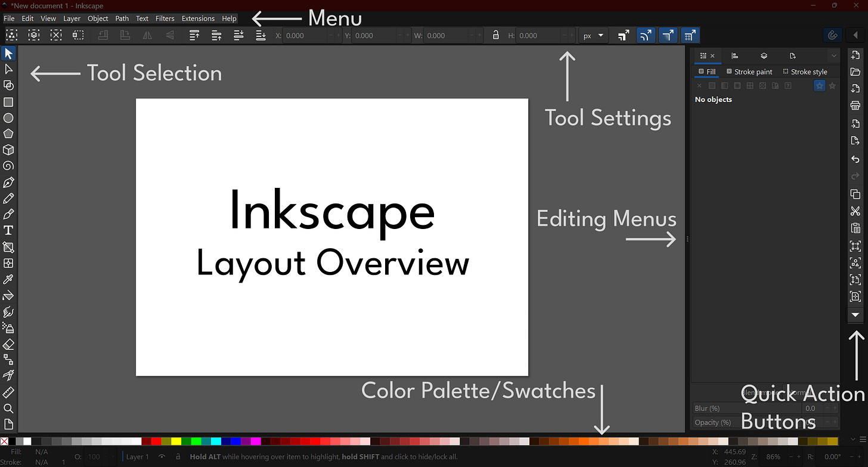This screenshot has height=467, width=868.
Task: Pick the magenta color swatch
Action: tap(256, 441)
